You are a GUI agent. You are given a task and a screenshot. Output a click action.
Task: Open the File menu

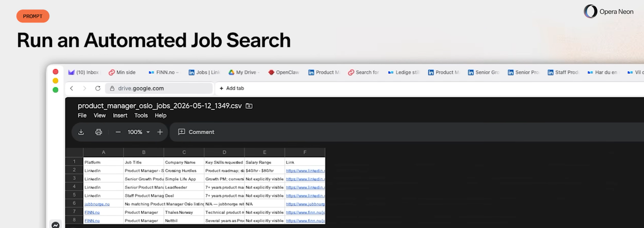point(82,116)
